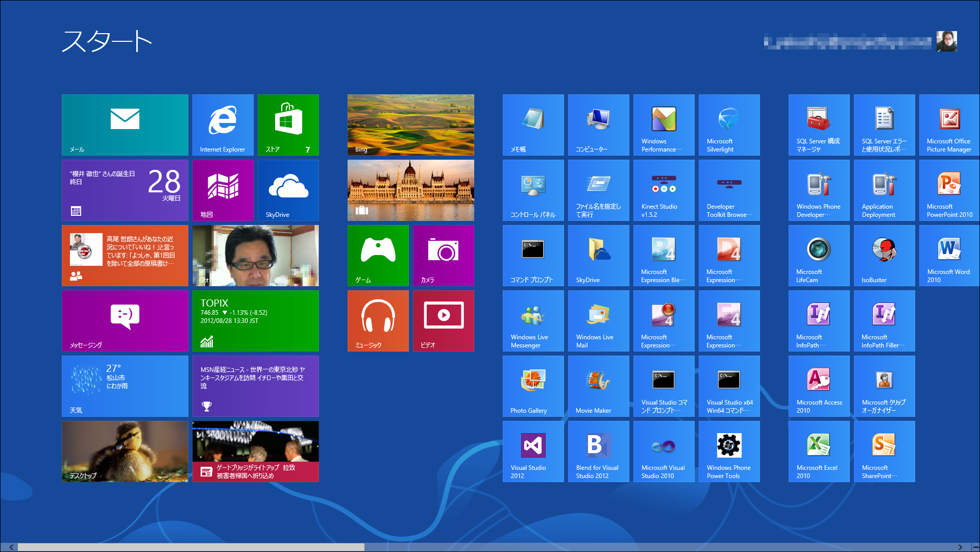
Task: Launch Movie Maker
Action: coord(599,386)
